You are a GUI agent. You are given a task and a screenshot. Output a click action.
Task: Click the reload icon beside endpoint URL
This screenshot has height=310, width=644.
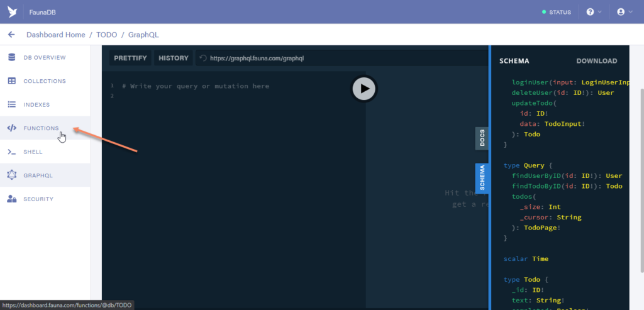tap(203, 58)
